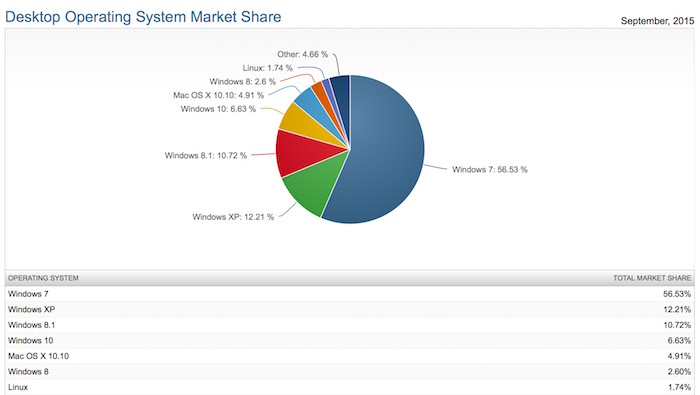Select the Mac OS X 10.10 table row name

click(x=38, y=356)
